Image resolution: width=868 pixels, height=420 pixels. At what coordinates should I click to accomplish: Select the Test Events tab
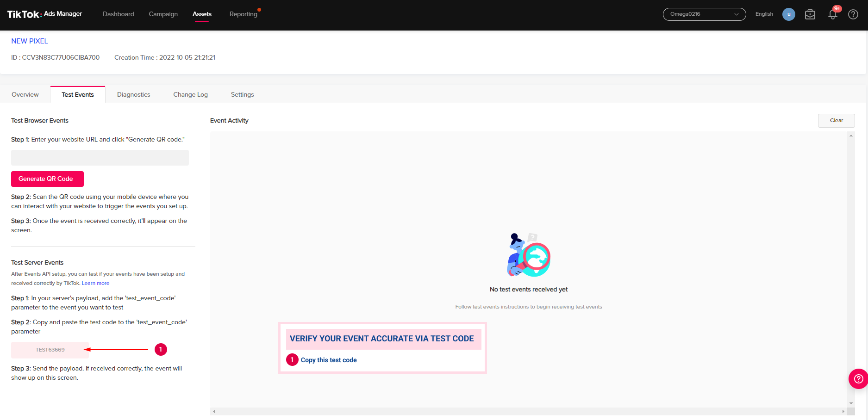click(78, 94)
